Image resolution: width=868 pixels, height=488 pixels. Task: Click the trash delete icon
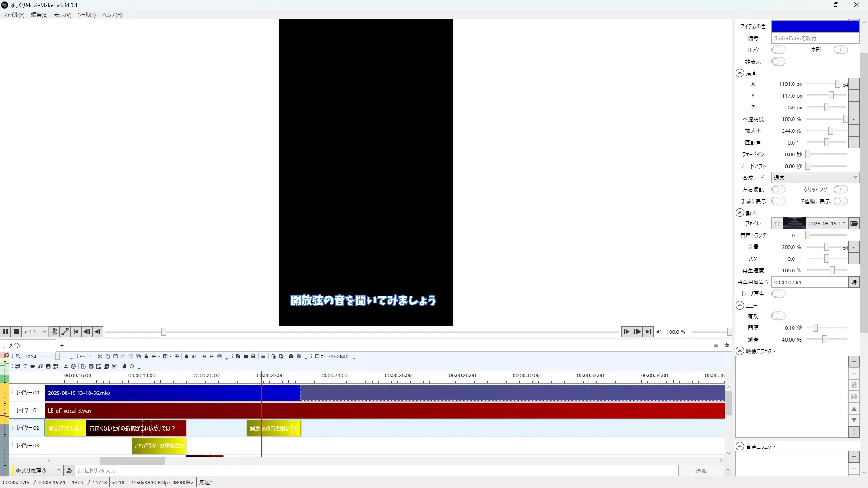click(x=186, y=357)
